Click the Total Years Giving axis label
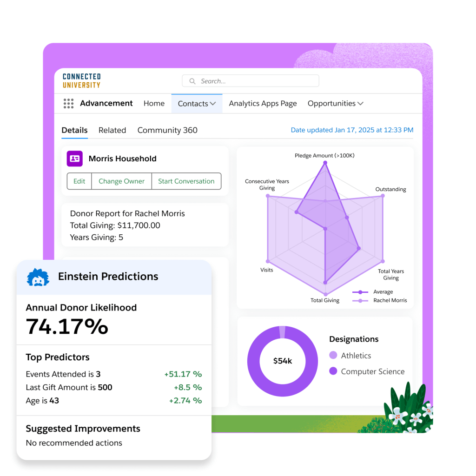This screenshot has height=476, width=476. [x=390, y=274]
